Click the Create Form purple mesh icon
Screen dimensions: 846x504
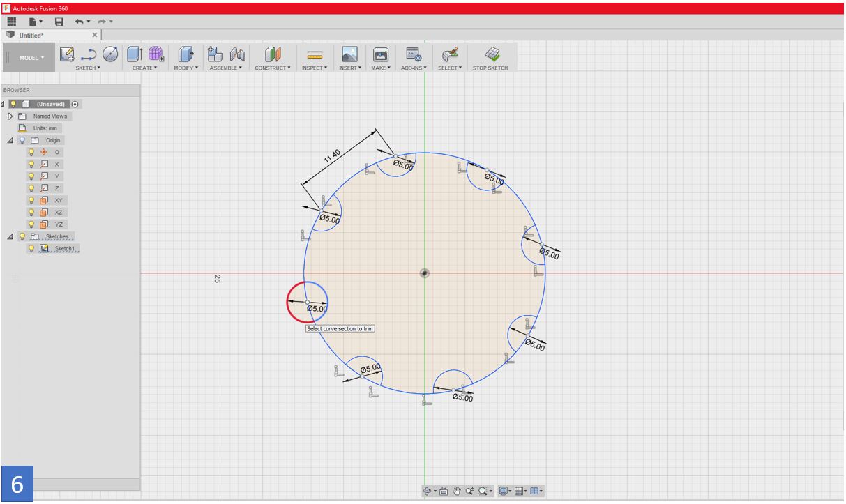[x=156, y=54]
